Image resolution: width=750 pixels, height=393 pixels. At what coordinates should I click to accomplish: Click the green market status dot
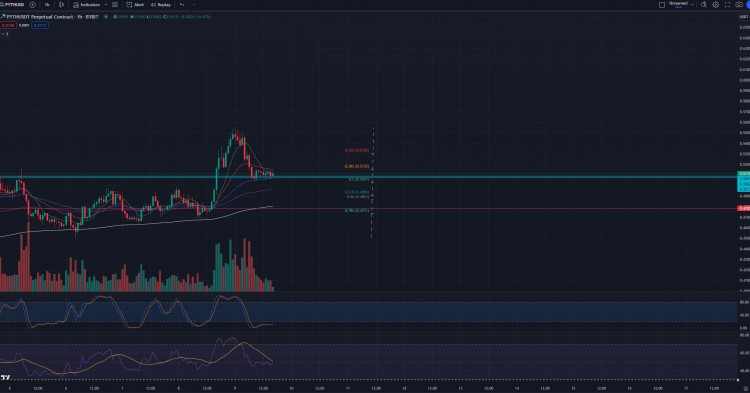point(106,17)
